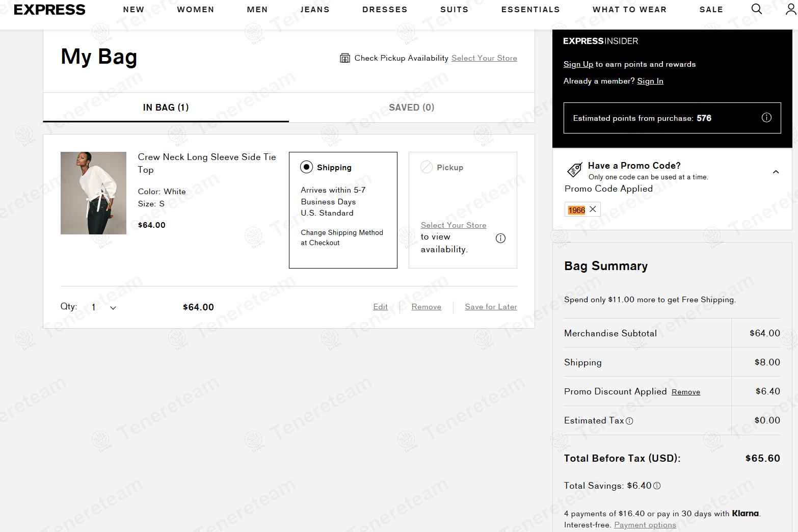Click the promo code tag icon
This screenshot has height=532, width=798.
coord(575,170)
